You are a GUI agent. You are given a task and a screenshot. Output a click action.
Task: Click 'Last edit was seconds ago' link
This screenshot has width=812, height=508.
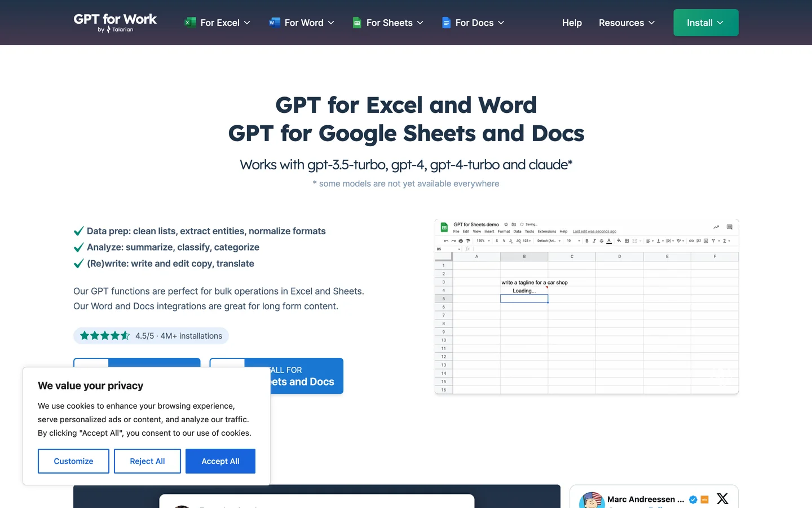point(594,231)
